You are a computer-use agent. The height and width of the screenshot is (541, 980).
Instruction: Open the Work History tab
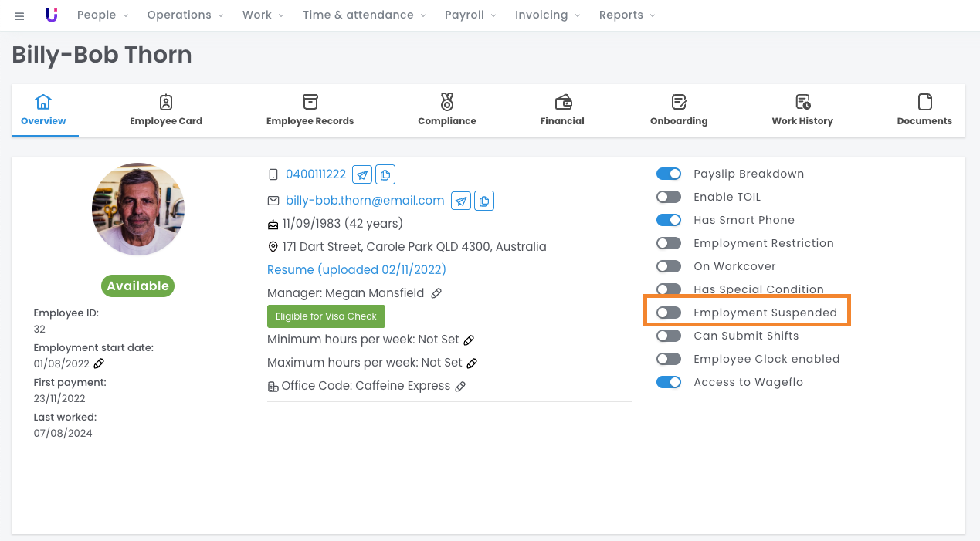pyautogui.click(x=802, y=110)
